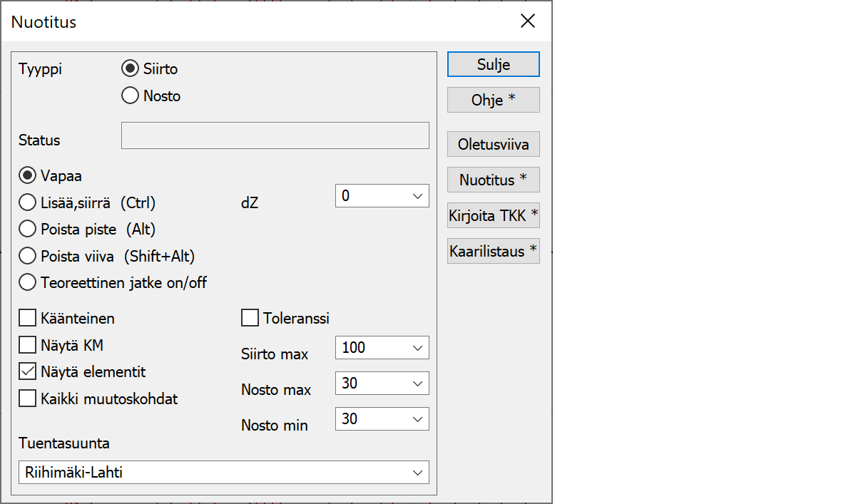Viewport: 856px width, 504px height.
Task: Select Lisää,siirrä (Ctrl) mode
Action: [28, 202]
